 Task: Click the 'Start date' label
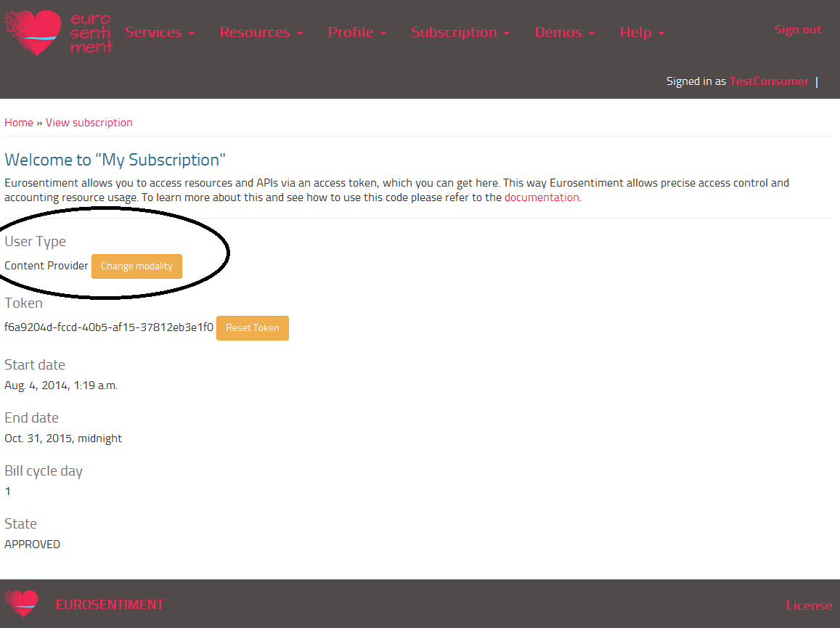(35, 365)
